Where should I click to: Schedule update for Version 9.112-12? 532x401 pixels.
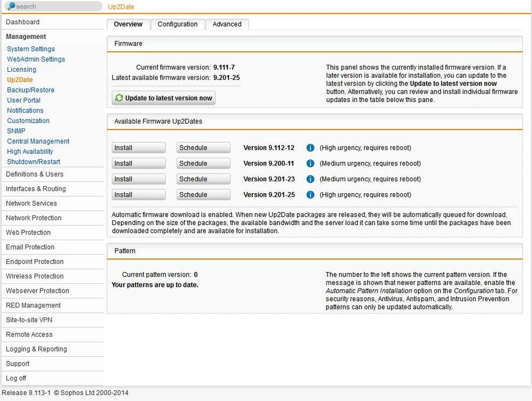tap(203, 148)
